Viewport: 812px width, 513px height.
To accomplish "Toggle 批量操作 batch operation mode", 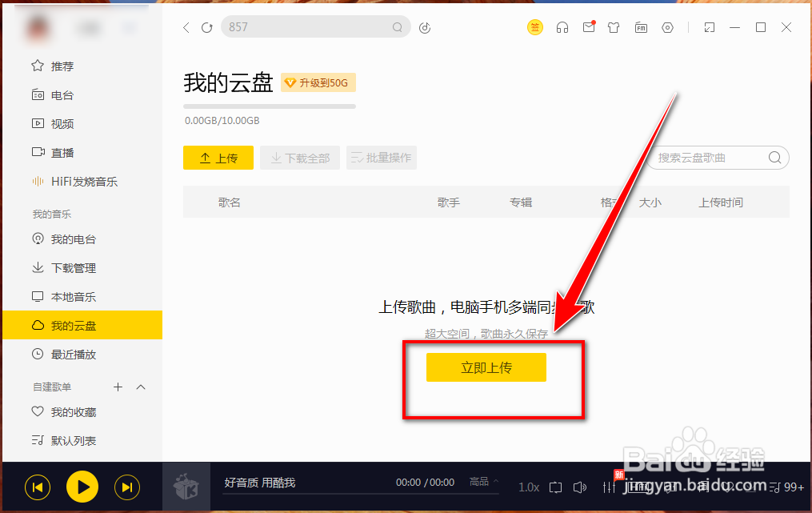I will click(382, 158).
